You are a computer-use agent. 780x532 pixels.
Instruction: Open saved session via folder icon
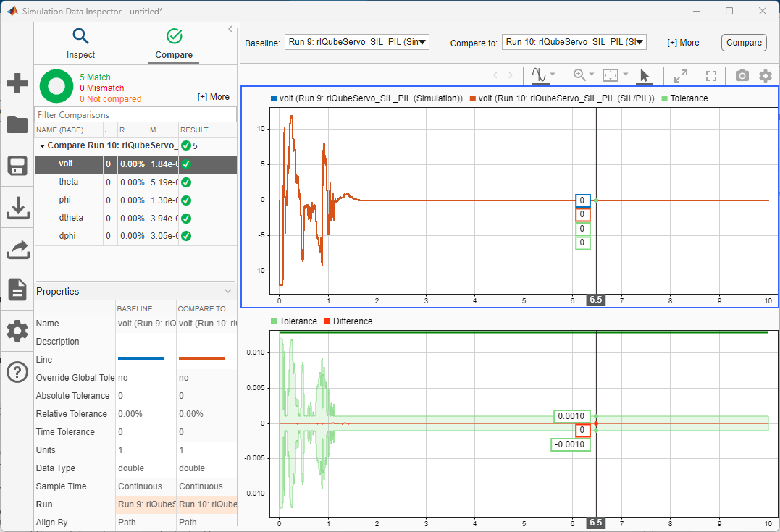[x=17, y=124]
